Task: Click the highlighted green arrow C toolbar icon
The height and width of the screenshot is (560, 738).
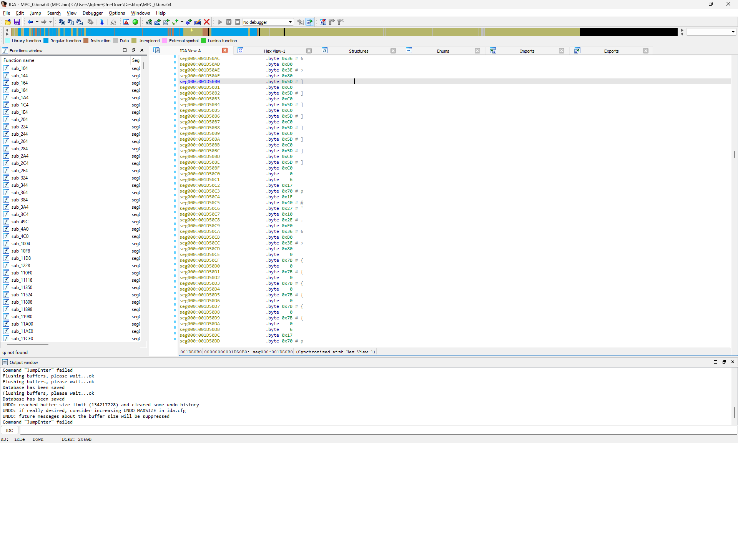Action: click(310, 22)
